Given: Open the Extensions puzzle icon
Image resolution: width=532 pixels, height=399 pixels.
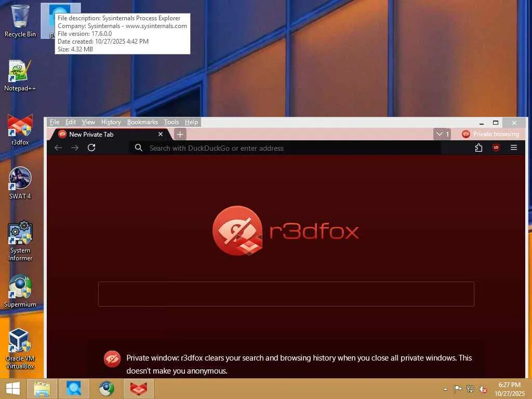Looking at the screenshot, I should (x=478, y=148).
